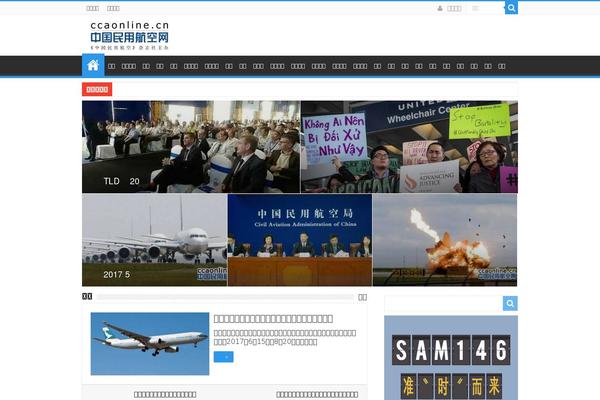Open the conference audience slide labeled TLD 20

[x=191, y=147]
